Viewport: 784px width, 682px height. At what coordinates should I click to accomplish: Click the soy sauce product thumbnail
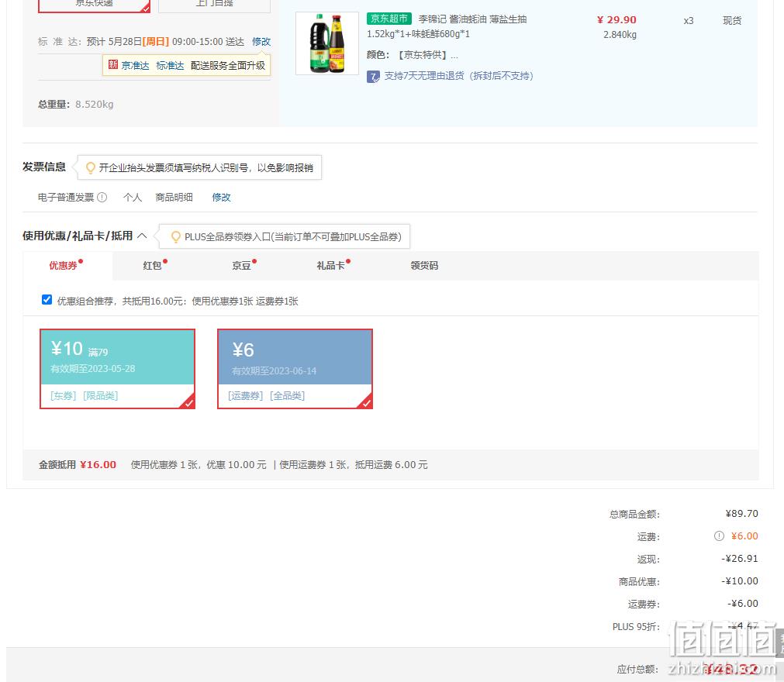[327, 43]
